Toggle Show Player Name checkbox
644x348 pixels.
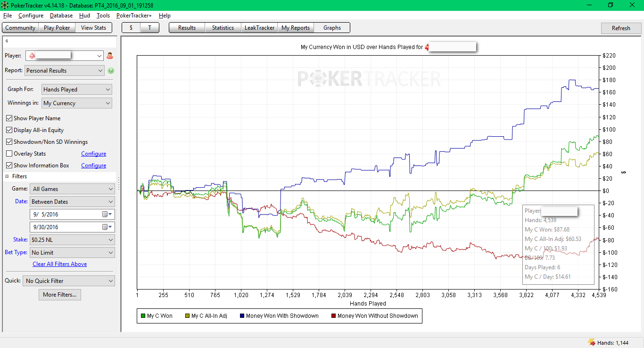[x=9, y=118]
